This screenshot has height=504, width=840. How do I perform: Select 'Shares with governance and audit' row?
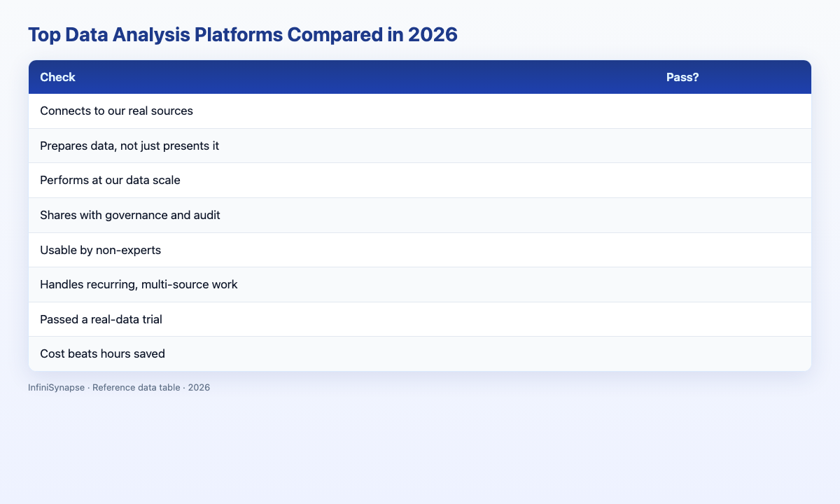tap(420, 215)
